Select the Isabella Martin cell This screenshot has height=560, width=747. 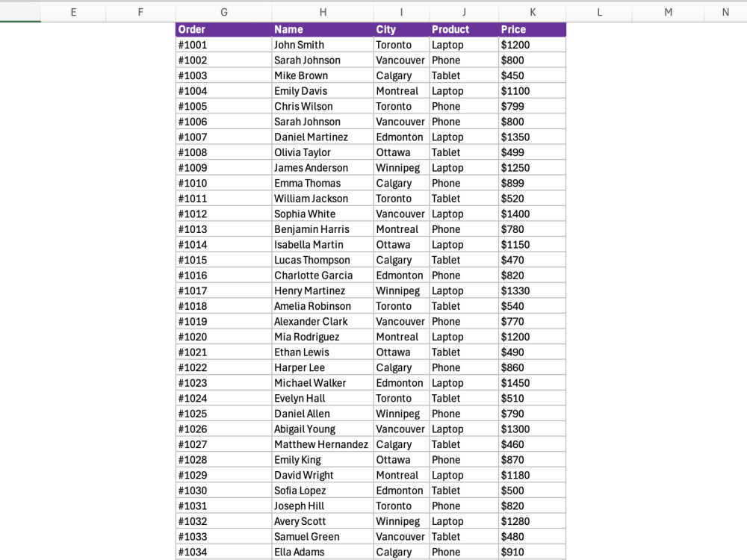click(x=323, y=244)
